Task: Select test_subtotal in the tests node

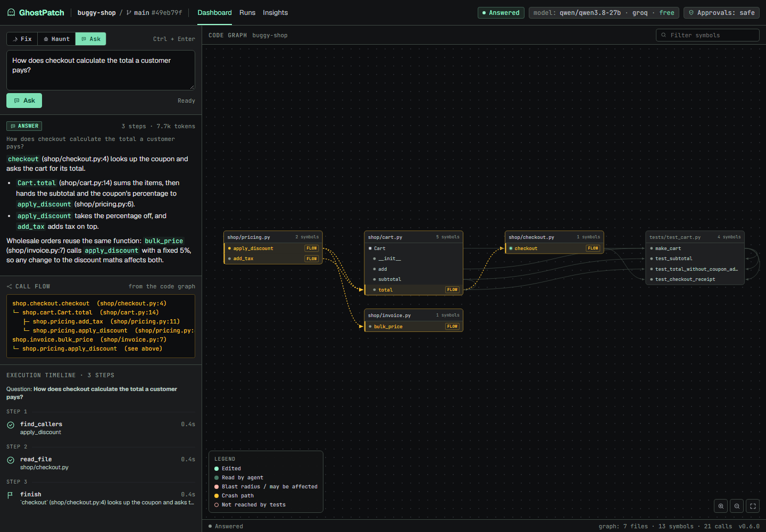Action: point(695,259)
